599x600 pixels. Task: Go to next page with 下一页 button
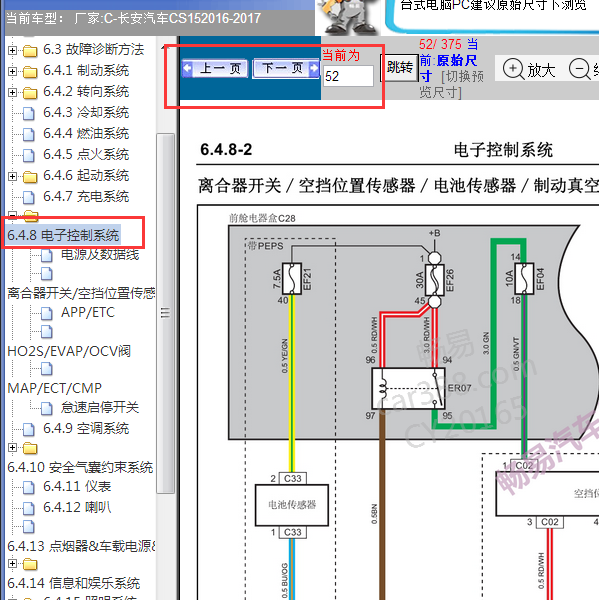click(x=286, y=69)
